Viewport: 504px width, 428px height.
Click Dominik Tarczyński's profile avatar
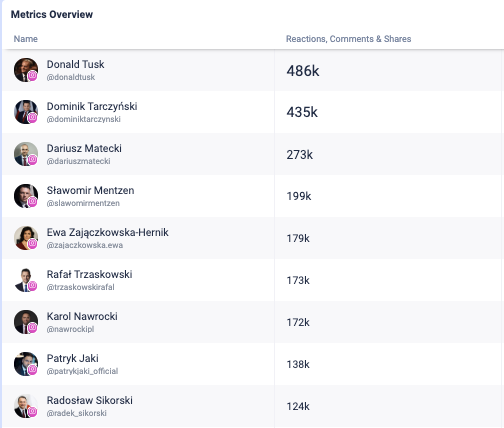pos(26,112)
